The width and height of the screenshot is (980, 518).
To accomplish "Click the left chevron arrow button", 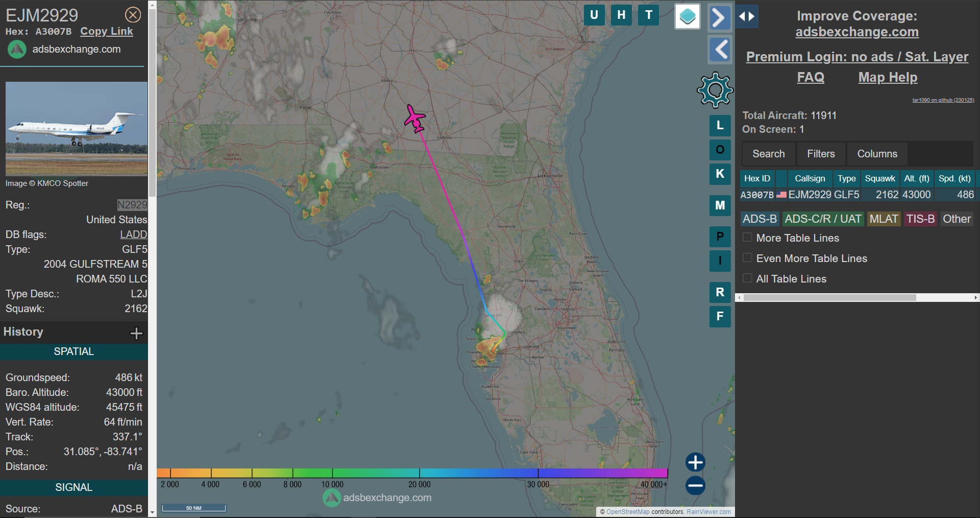I will tap(720, 50).
